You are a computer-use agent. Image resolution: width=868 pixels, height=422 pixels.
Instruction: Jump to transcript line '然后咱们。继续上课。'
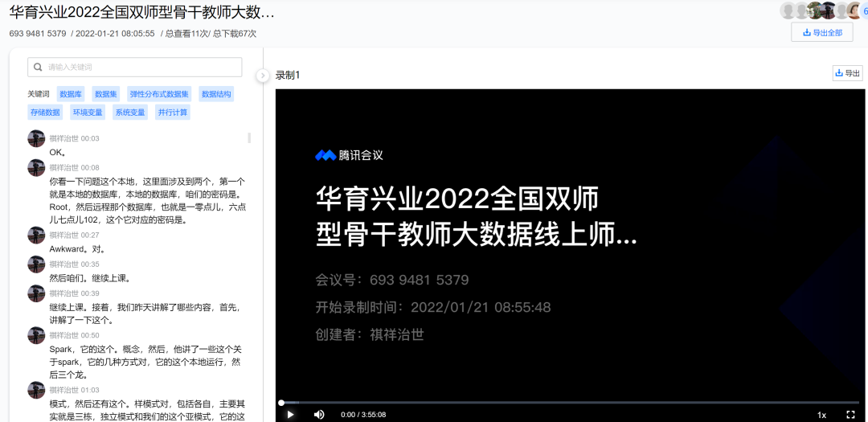click(90, 278)
